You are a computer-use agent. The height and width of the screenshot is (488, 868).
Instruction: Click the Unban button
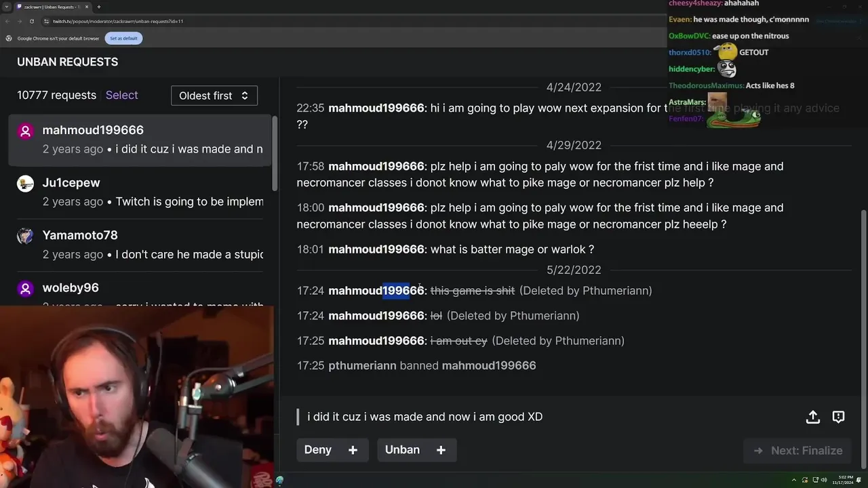click(402, 450)
